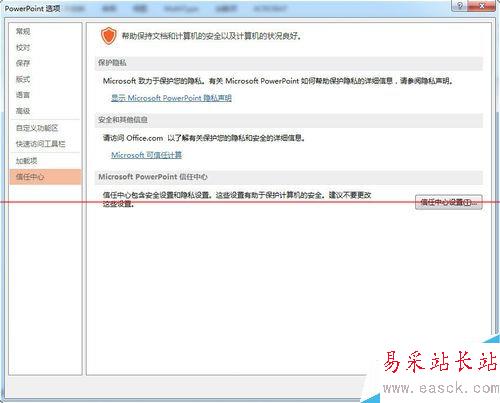
Task: Open 显示 Microsoft PowerPoint 隐私声明 link
Action: click(x=171, y=98)
